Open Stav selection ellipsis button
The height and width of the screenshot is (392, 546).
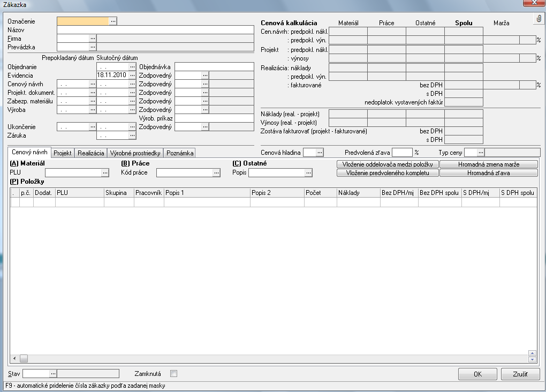(53, 374)
